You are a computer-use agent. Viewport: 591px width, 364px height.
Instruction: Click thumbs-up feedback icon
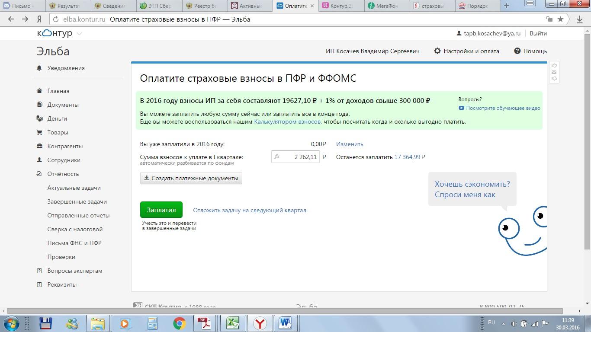(x=554, y=65)
